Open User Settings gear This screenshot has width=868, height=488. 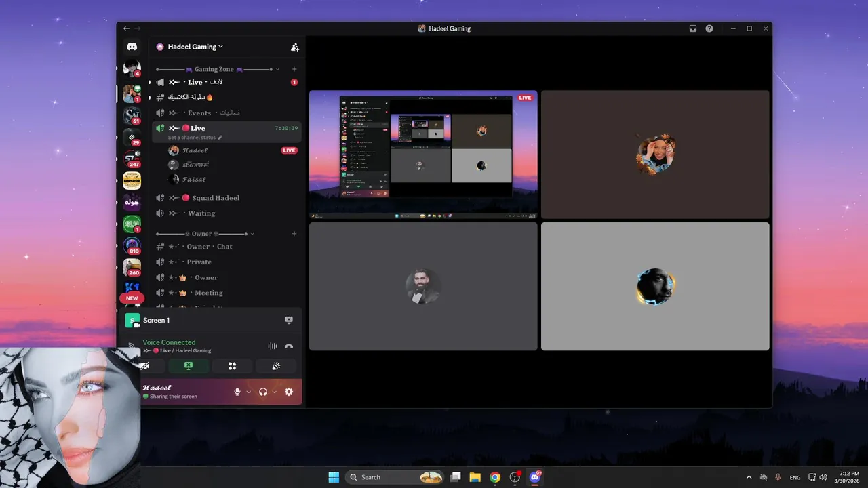point(289,392)
